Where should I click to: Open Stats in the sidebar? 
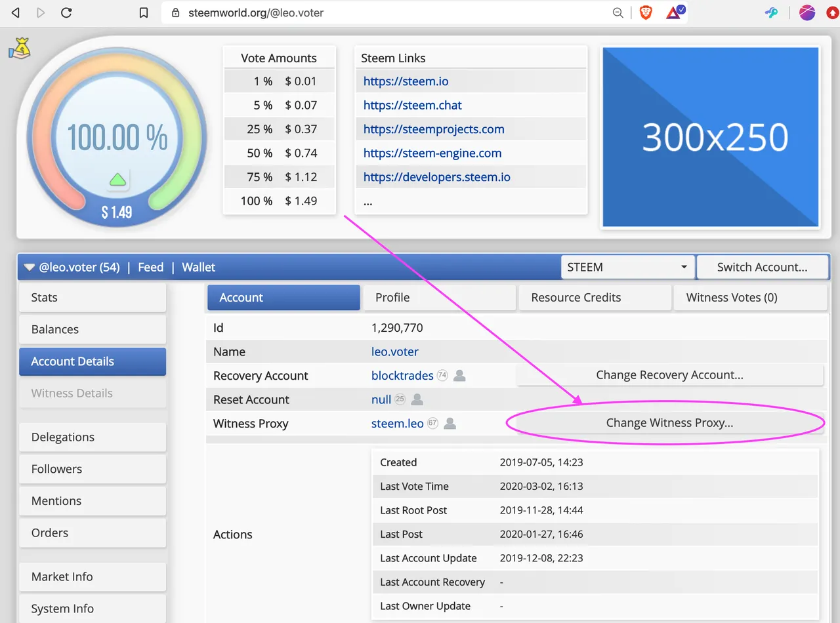[x=93, y=298]
